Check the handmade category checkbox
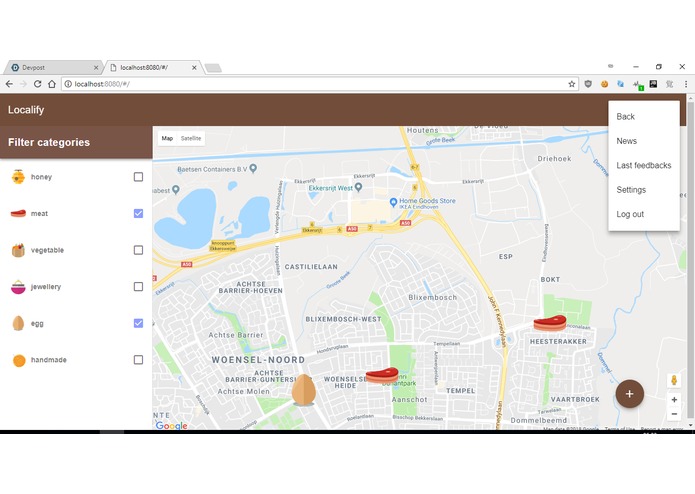 pyautogui.click(x=138, y=360)
